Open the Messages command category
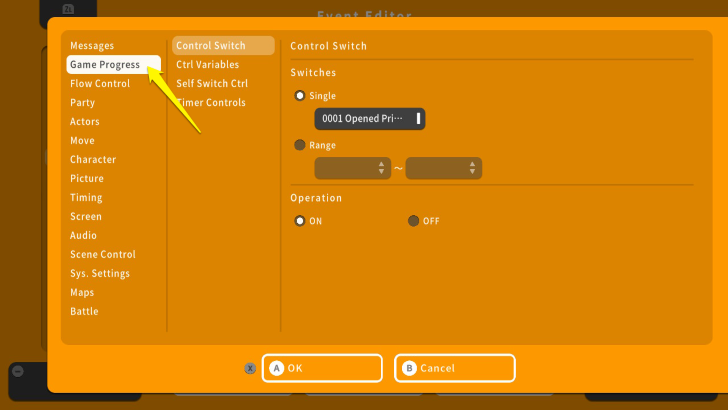The width and height of the screenshot is (728, 410). pyautogui.click(x=92, y=46)
